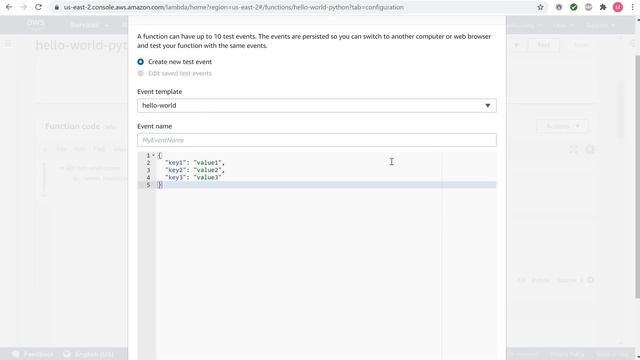
Task: Bookmark this page with the star icon
Action: point(540,7)
